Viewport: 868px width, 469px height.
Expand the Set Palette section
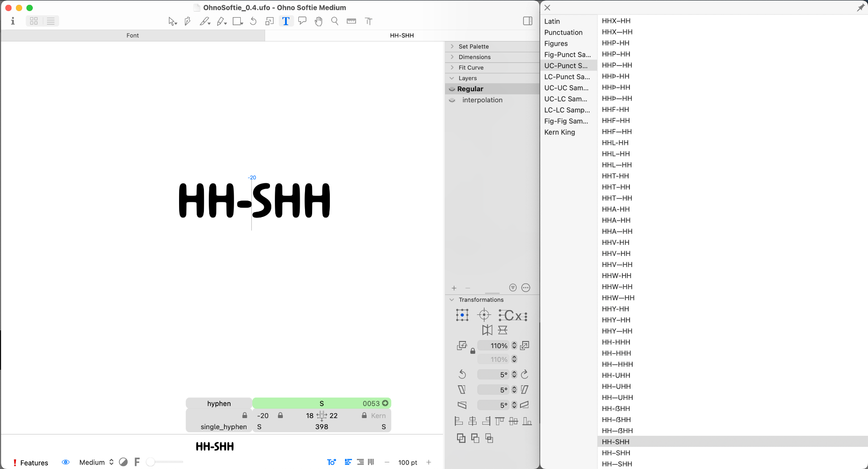452,46
